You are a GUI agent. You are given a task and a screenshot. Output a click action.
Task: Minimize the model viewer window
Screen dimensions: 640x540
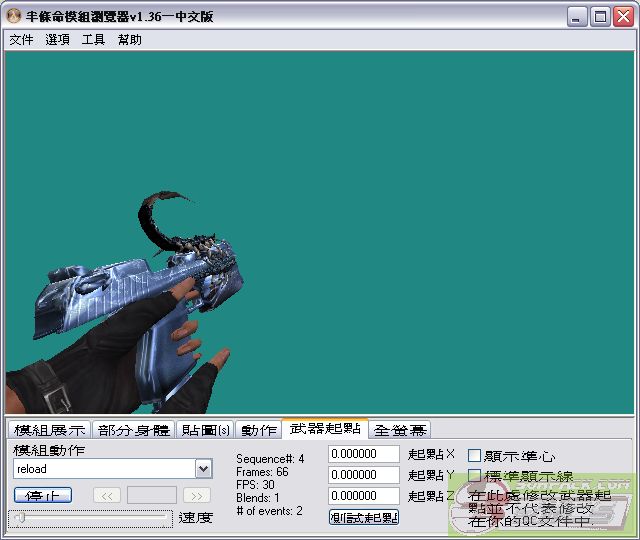[578, 16]
